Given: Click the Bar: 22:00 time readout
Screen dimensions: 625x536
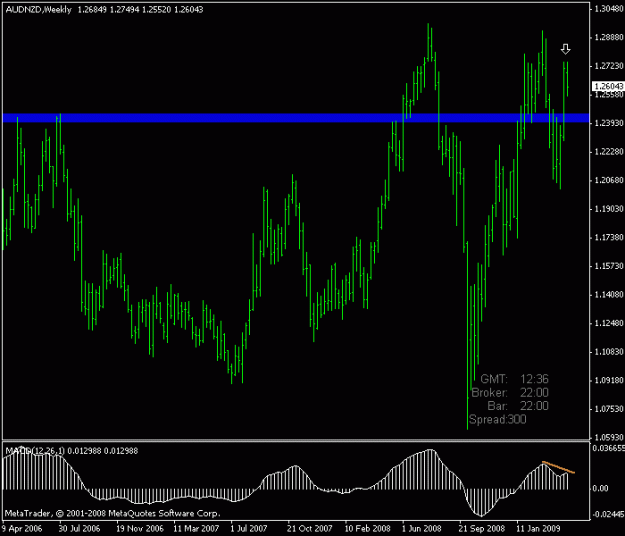Looking at the screenshot, I should tap(518, 406).
